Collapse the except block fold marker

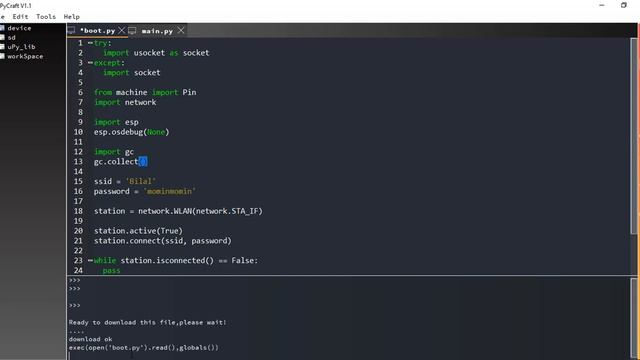(90, 63)
